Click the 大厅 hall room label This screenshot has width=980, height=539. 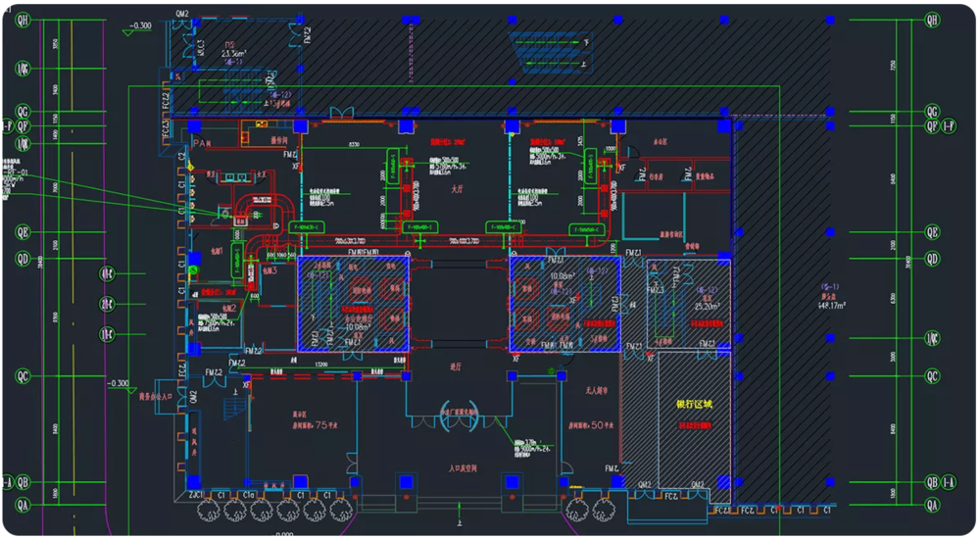pos(457,189)
